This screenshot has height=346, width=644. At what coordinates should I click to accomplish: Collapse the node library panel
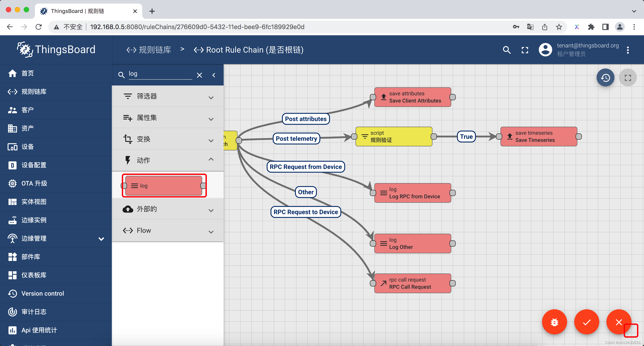click(x=214, y=75)
